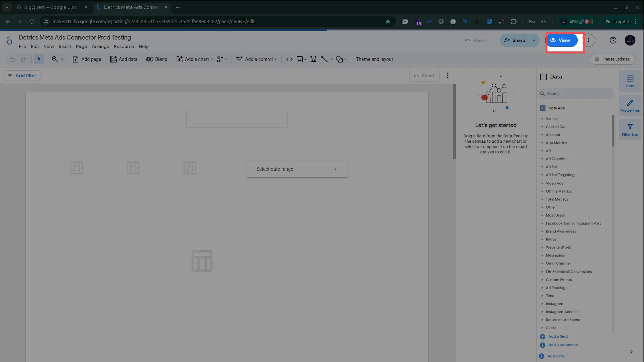Image resolution: width=644 pixels, height=362 pixels.
Task: Click Pause updates
Action: pos(612,59)
